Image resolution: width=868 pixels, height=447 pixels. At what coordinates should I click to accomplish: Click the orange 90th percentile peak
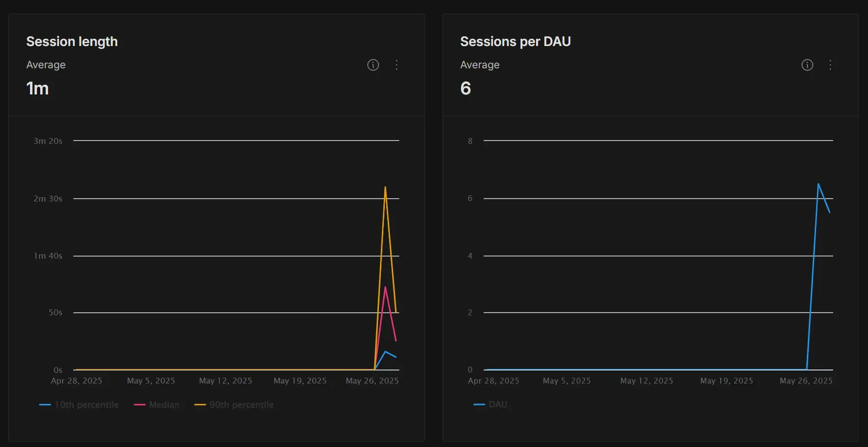coord(385,187)
